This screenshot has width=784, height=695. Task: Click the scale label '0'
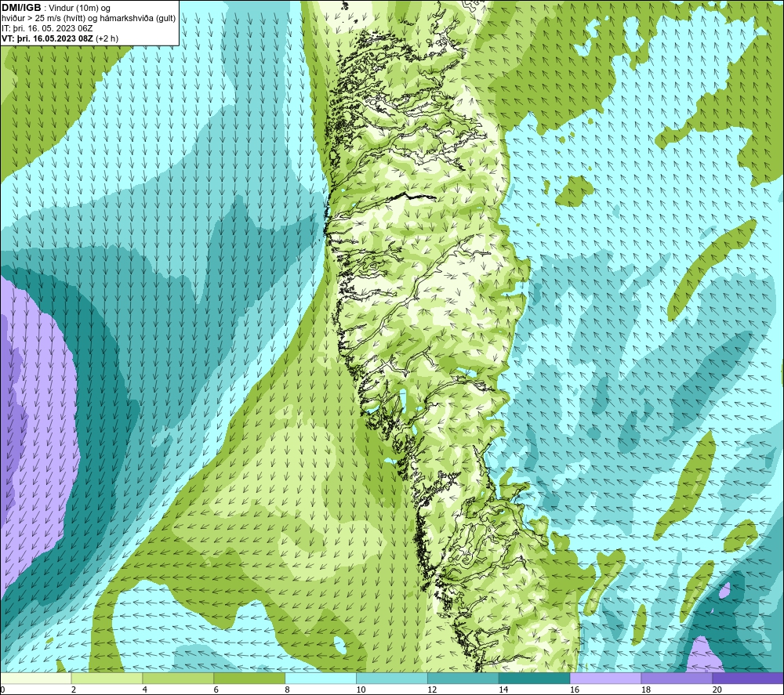point(2,690)
